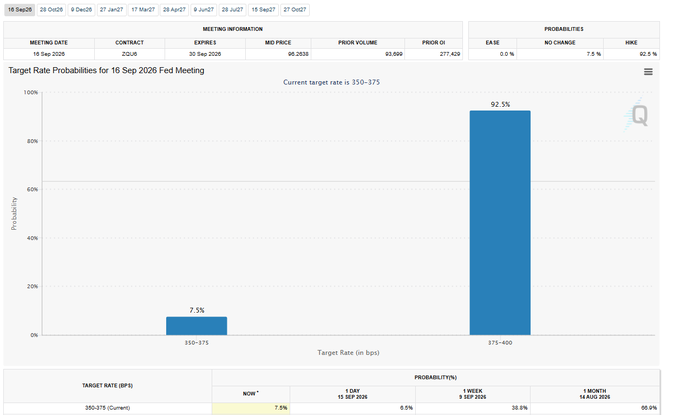This screenshot has width=680, height=415.
Task: Click the HIKE column header
Action: pos(631,42)
